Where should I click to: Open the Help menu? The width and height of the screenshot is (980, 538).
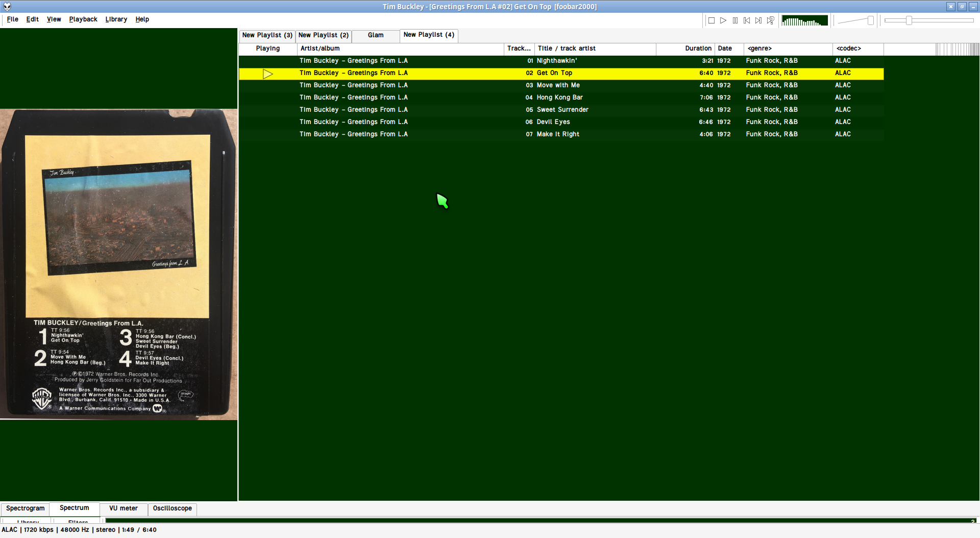coord(142,19)
